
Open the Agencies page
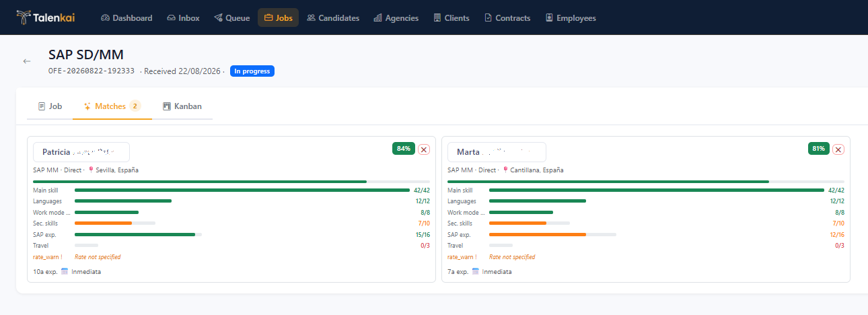point(396,18)
